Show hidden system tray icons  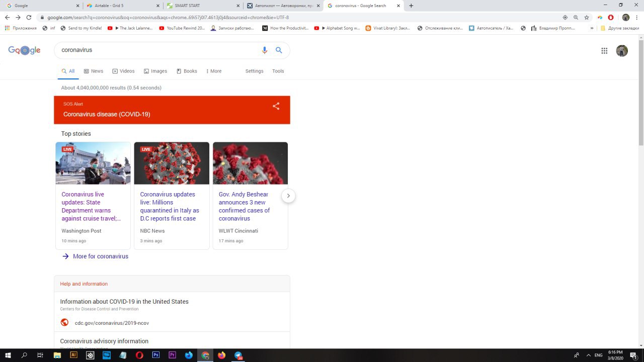click(x=588, y=355)
